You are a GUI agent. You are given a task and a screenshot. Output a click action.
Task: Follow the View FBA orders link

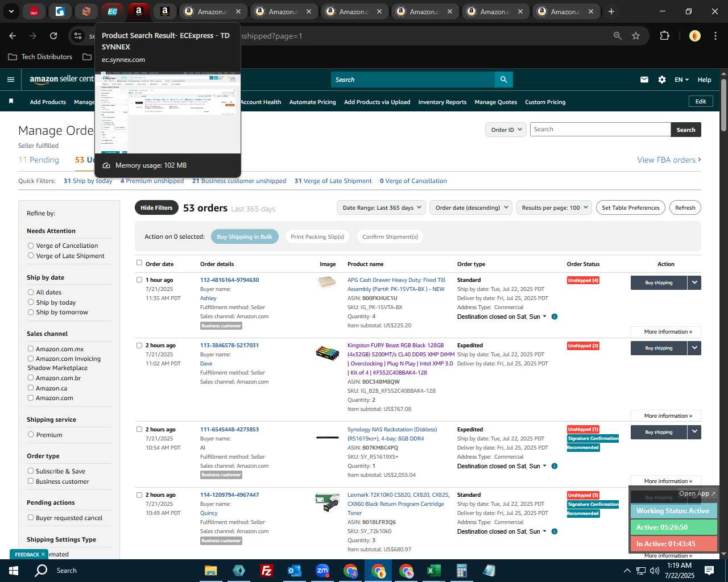pyautogui.click(x=669, y=160)
